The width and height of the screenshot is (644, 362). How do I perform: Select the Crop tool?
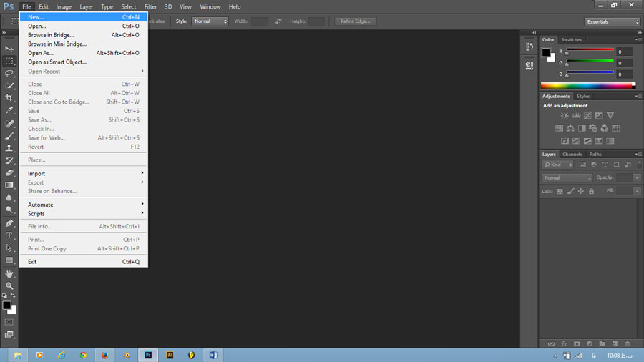(x=9, y=98)
